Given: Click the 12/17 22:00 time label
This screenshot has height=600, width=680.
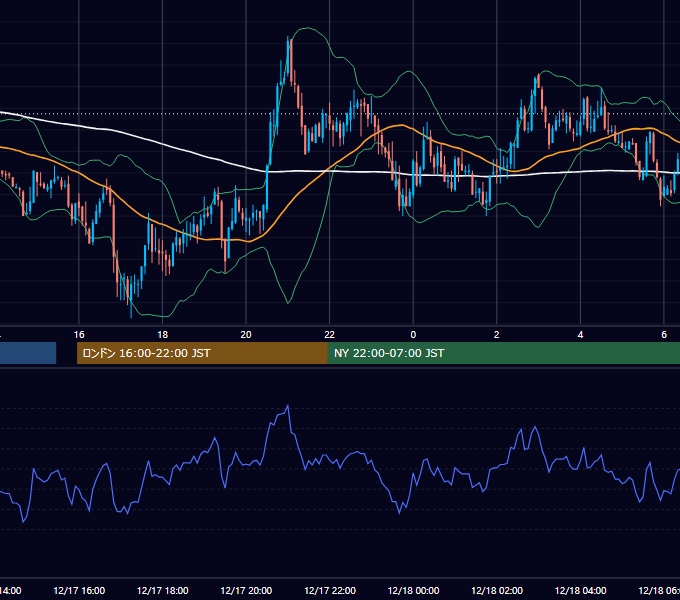Looking at the screenshot, I should pos(330,590).
